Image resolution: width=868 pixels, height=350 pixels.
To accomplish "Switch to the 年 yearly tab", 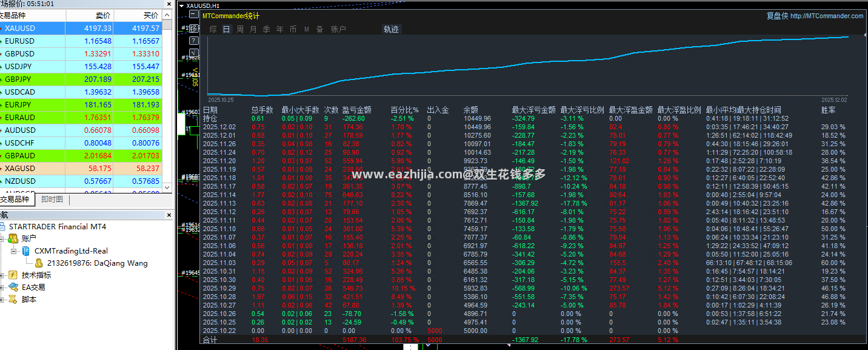I will point(280,29).
